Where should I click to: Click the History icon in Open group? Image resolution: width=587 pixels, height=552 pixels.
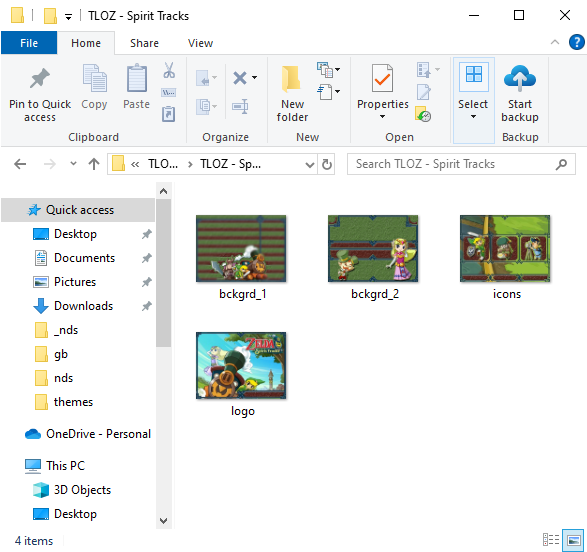[x=423, y=114]
